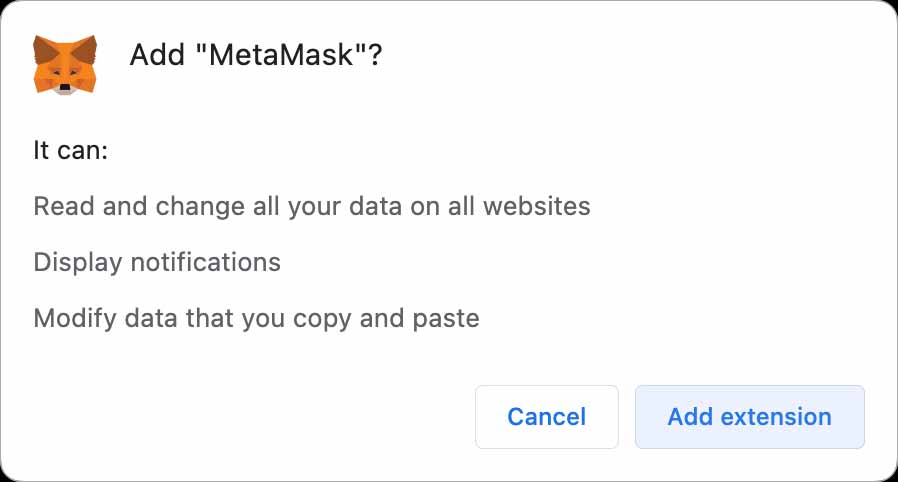The height and width of the screenshot is (482, 898).
Task: Click the Cancel button
Action: tap(546, 417)
